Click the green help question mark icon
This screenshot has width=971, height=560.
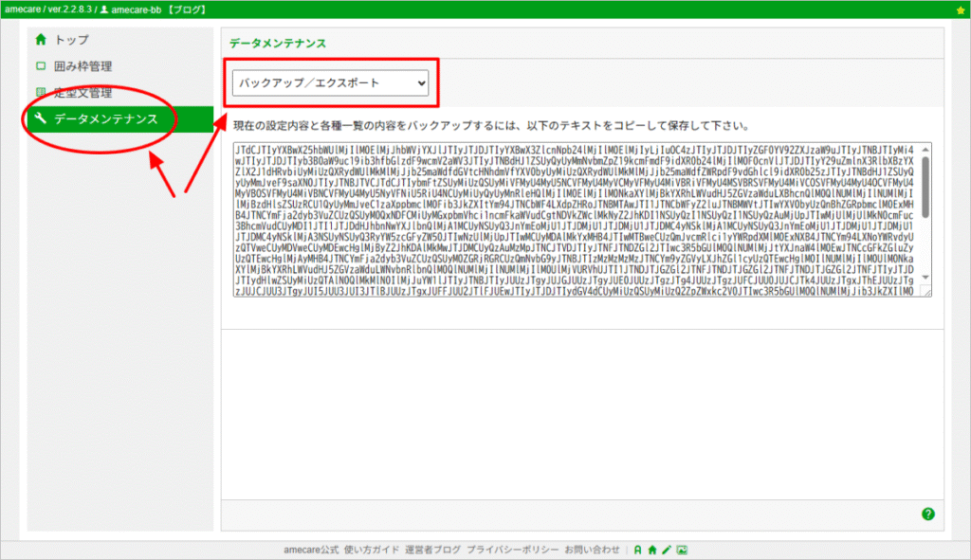coord(927,514)
